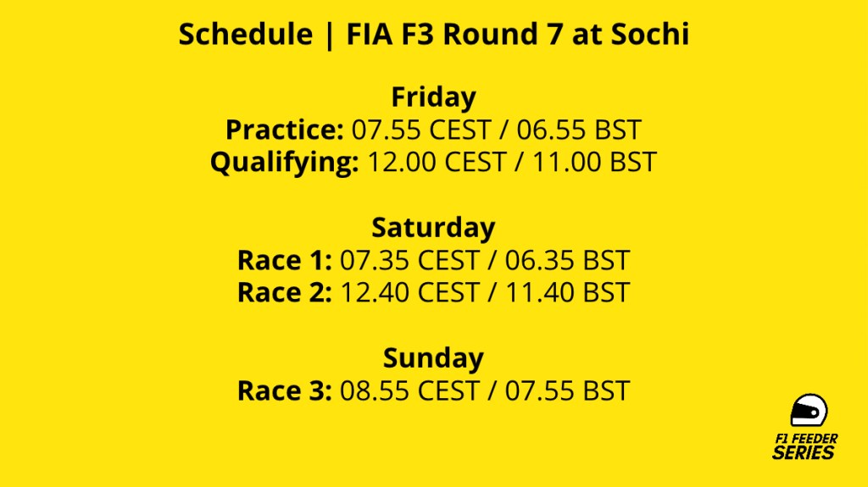The width and height of the screenshot is (868, 487).
Task: Select the Qualifying label
Action: pyautogui.click(x=284, y=162)
